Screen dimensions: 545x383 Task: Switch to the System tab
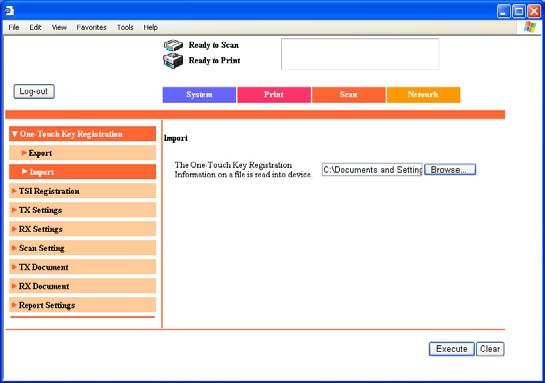[199, 95]
